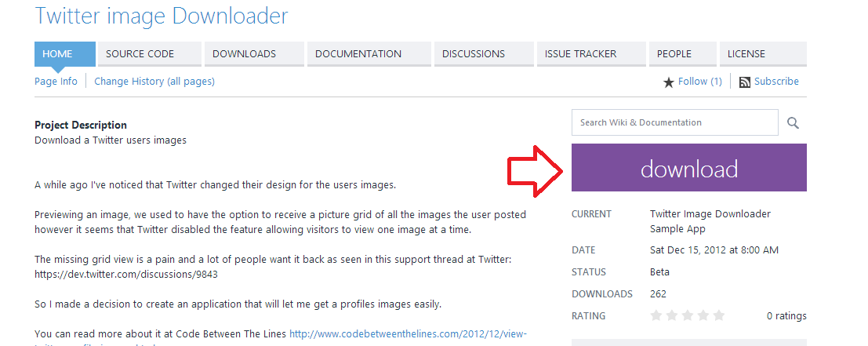This screenshot has height=346, width=868.
Task: Rate the project with first star
Action: coord(656,315)
